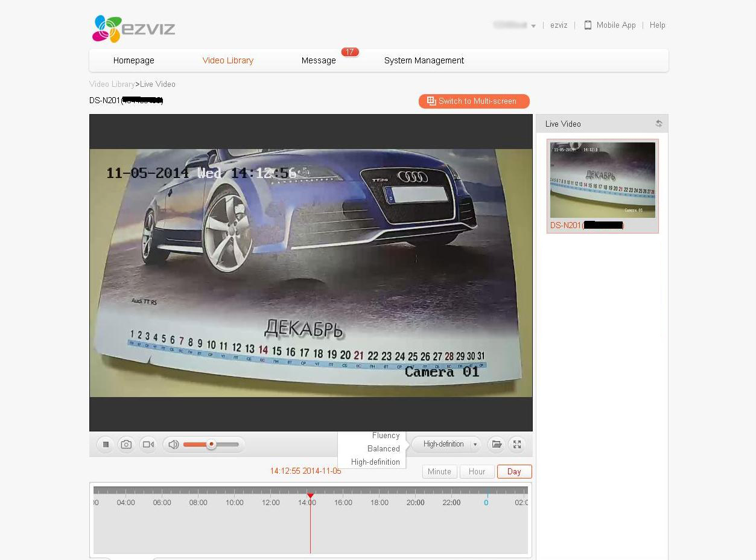Screen dimensions: 756x560
Task: Jump to 18:00 on the timeline
Action: point(380,503)
